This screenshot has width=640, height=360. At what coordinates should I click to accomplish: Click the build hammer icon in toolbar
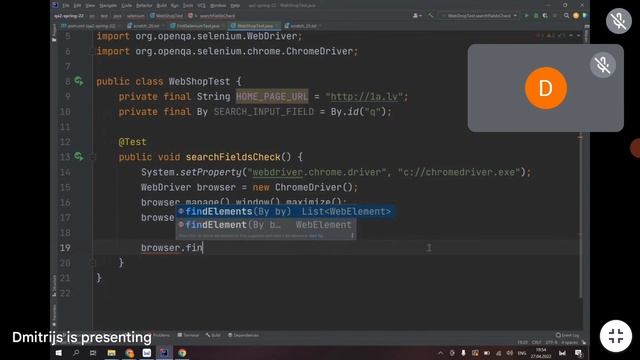point(431,16)
